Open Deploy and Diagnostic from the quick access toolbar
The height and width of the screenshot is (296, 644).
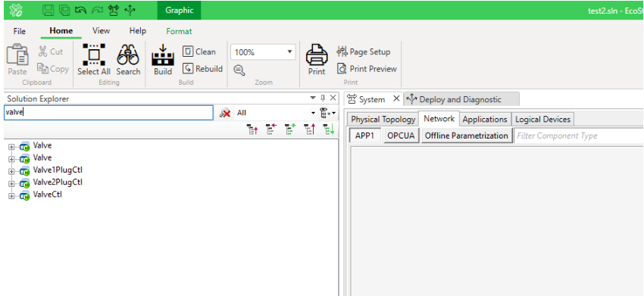130,11
